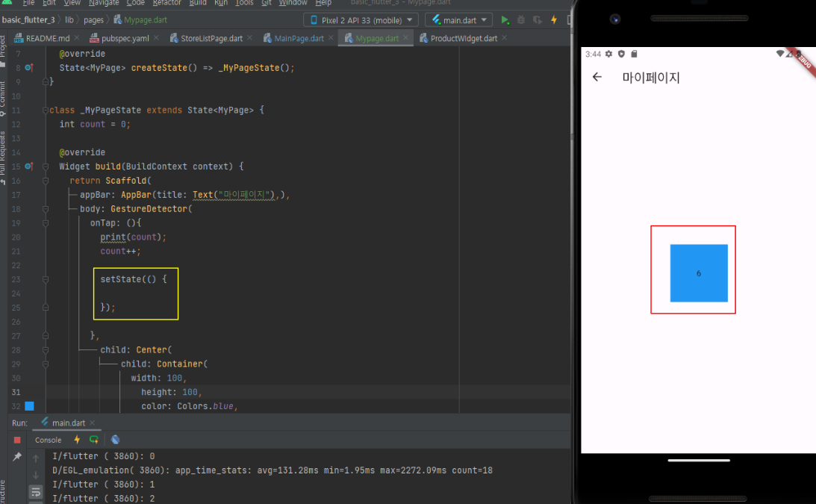Tap the blue counter box in the emulator
Image resolution: width=816 pixels, height=504 pixels.
click(698, 273)
